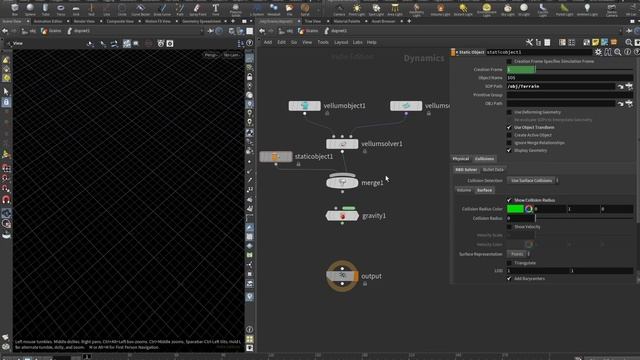Select the gravity1 node

pyautogui.click(x=342, y=216)
